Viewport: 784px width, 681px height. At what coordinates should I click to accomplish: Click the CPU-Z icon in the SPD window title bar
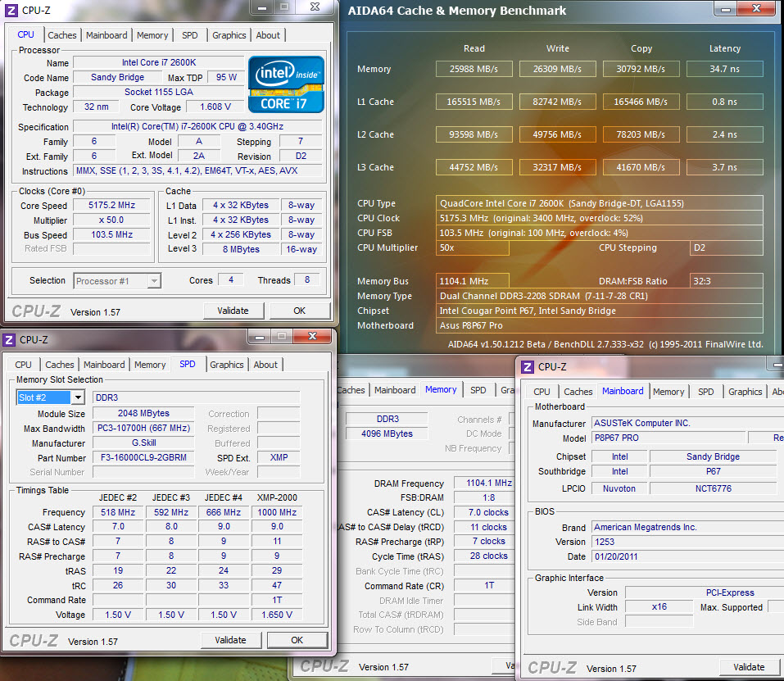pyautogui.click(x=9, y=340)
